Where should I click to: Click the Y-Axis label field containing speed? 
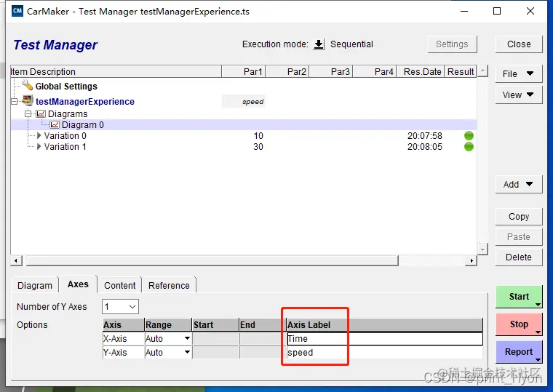pyautogui.click(x=384, y=353)
